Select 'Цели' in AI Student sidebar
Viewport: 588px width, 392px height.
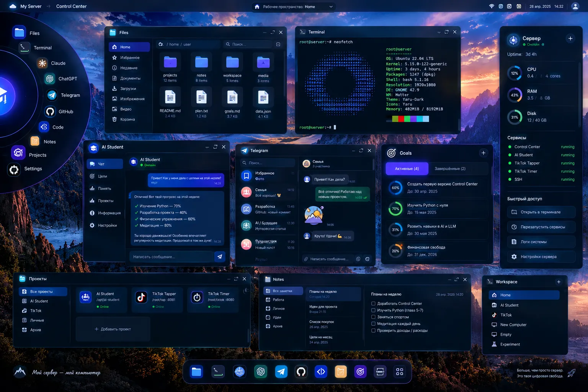coord(105,176)
